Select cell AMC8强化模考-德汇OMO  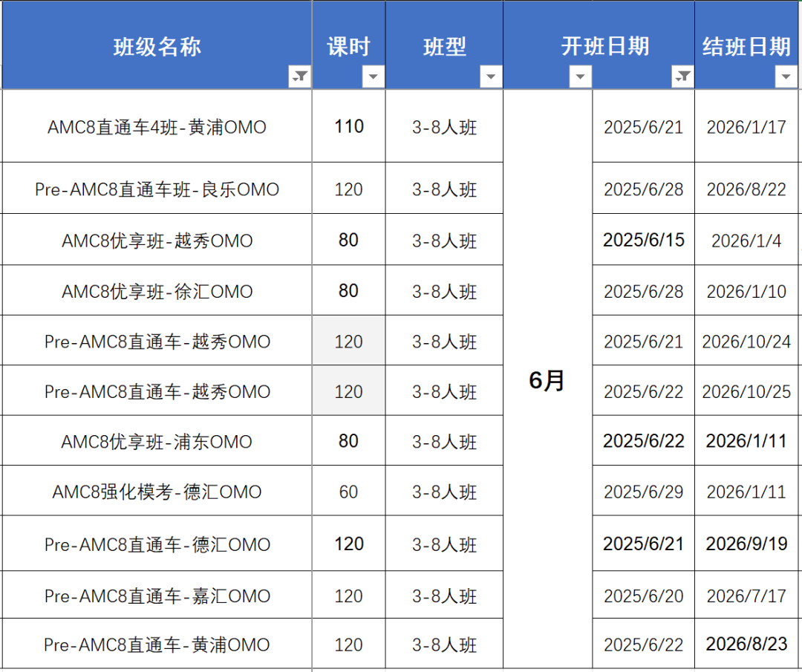pyautogui.click(x=157, y=491)
